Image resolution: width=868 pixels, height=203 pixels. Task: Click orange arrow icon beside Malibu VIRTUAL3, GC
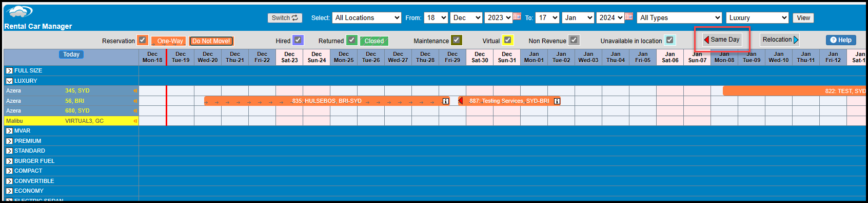point(135,121)
